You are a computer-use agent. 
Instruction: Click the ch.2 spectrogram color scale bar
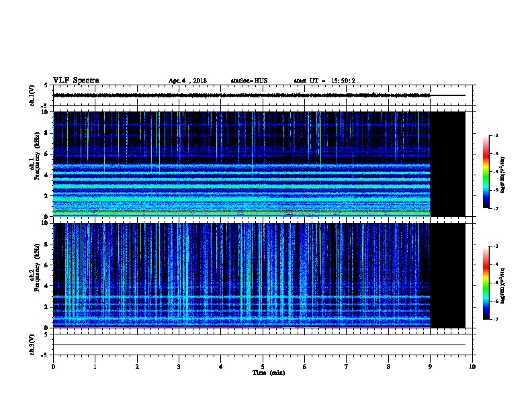[486, 283]
